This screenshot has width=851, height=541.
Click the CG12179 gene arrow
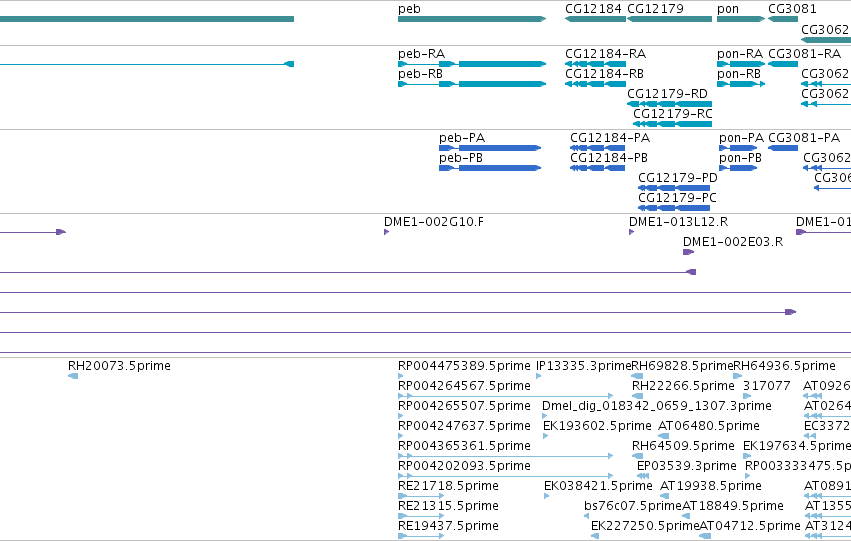click(669, 19)
